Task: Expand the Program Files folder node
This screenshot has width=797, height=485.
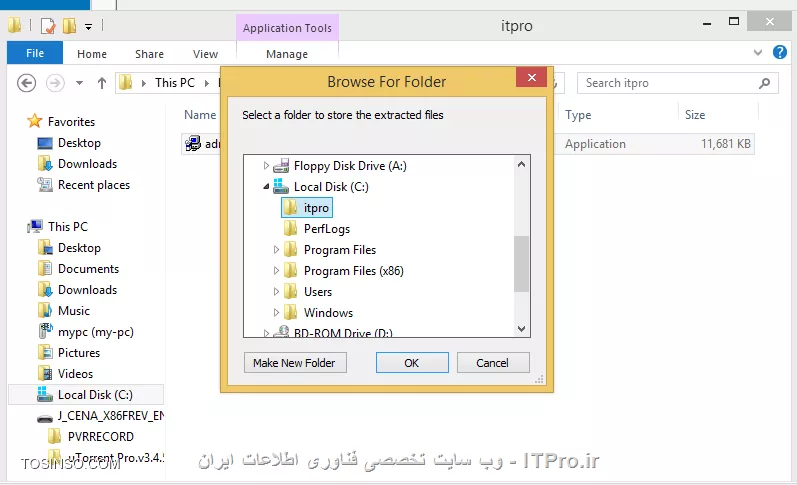Action: [276, 250]
